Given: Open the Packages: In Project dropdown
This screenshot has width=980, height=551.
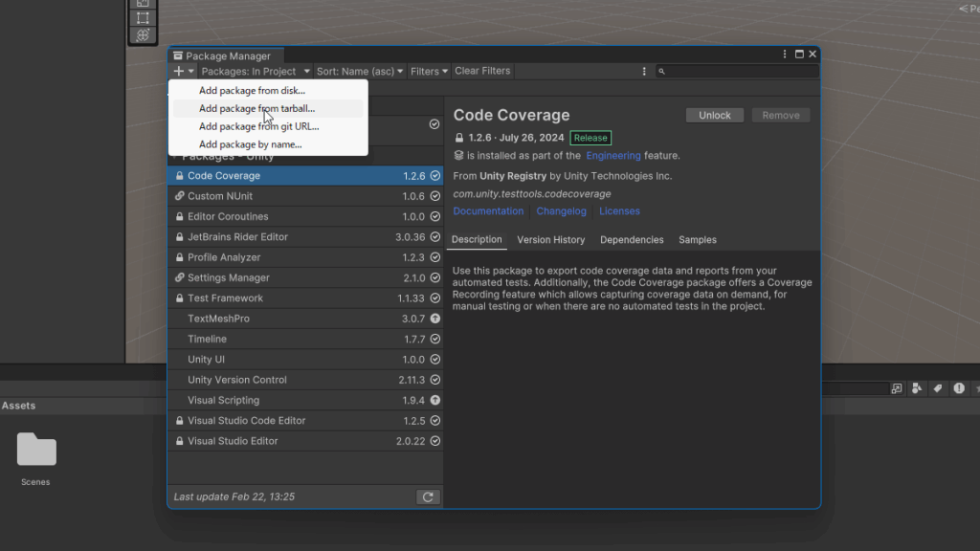Looking at the screenshot, I should tap(256, 71).
